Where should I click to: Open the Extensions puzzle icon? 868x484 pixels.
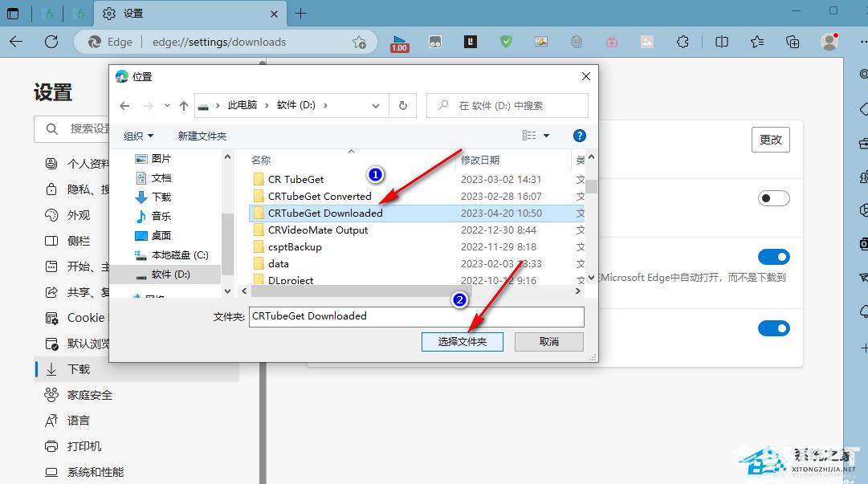683,42
